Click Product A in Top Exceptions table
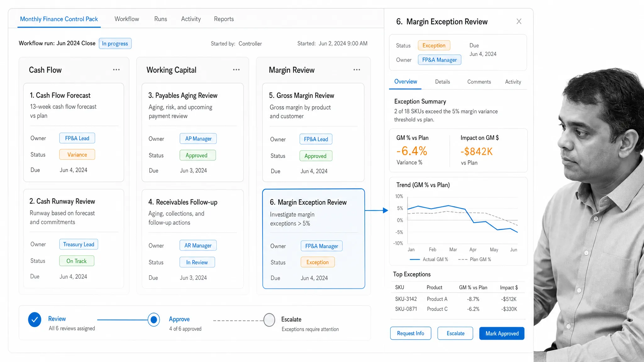The height and width of the screenshot is (362, 644). (x=437, y=299)
